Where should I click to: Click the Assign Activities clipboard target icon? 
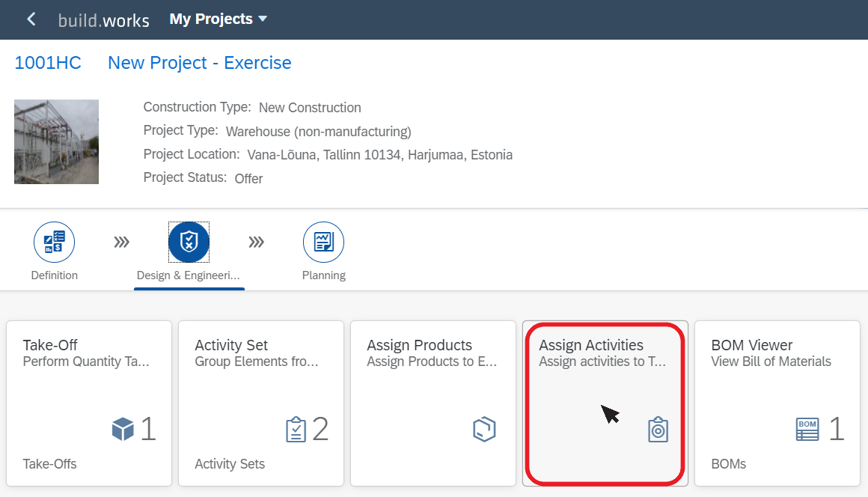coord(658,430)
